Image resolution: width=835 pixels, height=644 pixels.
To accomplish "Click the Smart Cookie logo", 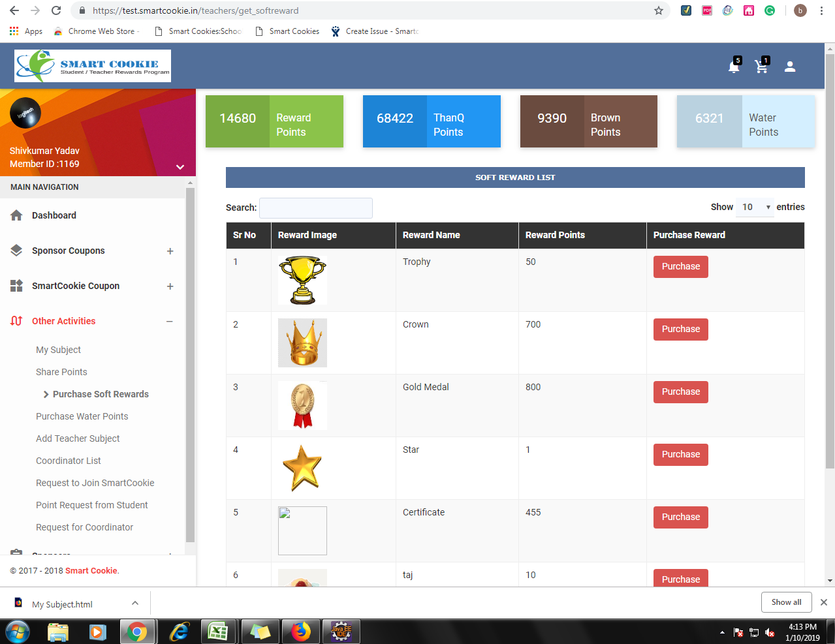I will (93, 66).
